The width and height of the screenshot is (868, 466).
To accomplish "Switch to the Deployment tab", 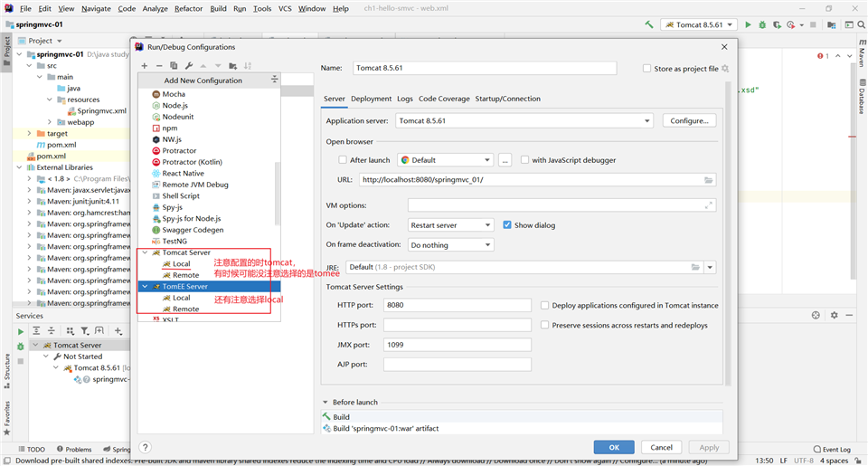I will click(371, 99).
